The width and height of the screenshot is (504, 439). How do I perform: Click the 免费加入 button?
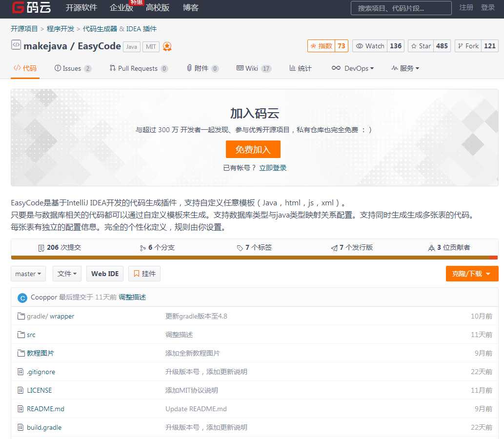coord(253,149)
